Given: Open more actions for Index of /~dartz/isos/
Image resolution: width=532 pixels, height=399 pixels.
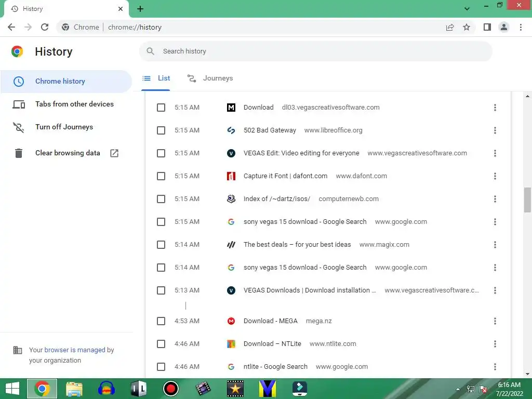Looking at the screenshot, I should [495, 199].
